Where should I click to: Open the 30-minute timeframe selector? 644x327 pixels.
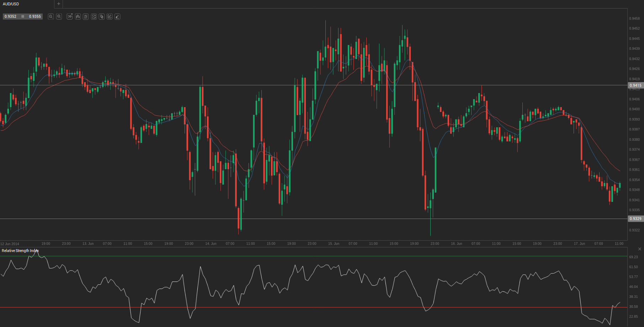click(70, 17)
